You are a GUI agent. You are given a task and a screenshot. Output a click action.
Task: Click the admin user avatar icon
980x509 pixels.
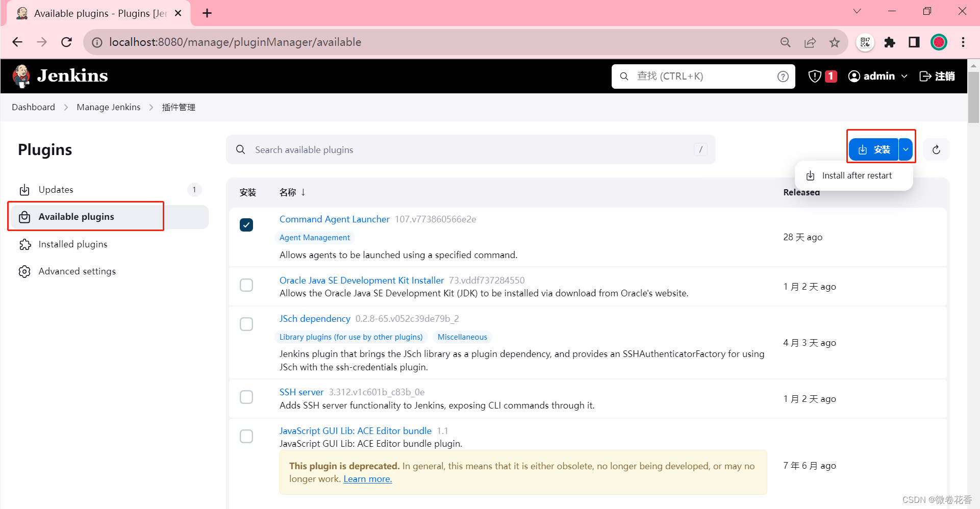pos(854,76)
